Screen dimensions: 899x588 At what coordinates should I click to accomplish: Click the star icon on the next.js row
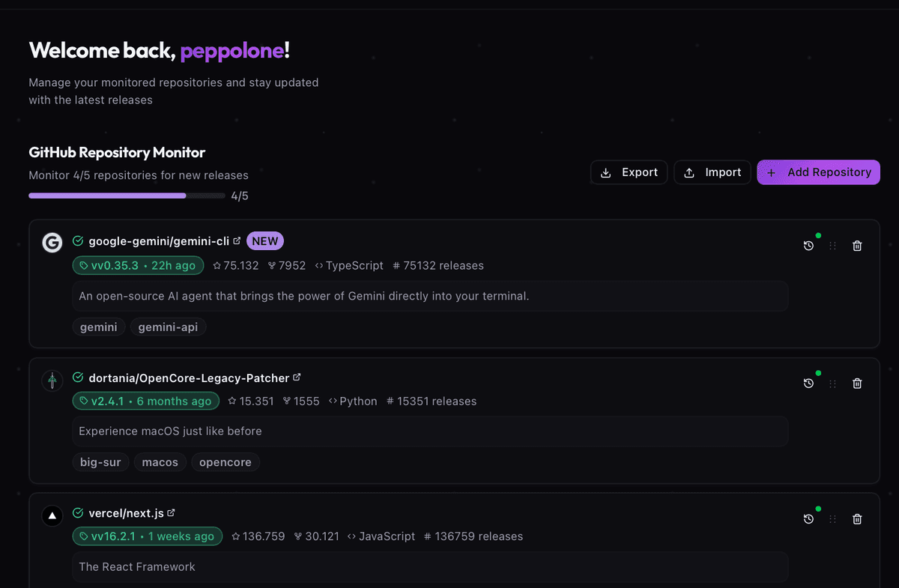click(235, 536)
